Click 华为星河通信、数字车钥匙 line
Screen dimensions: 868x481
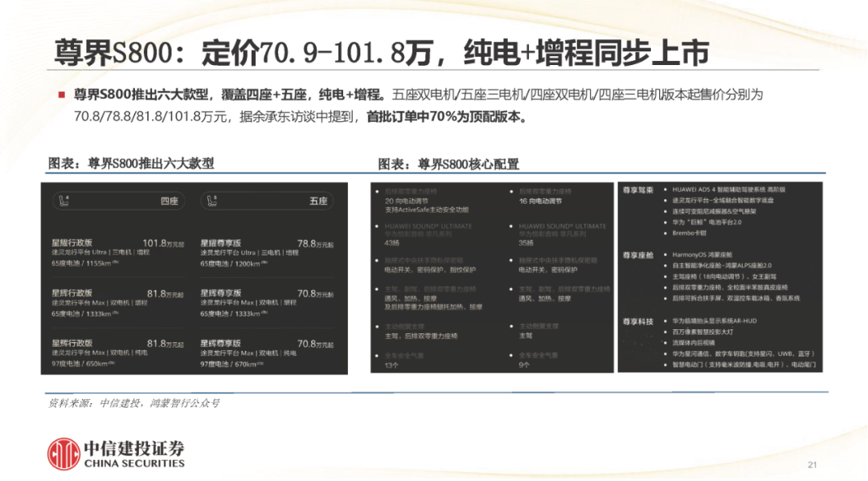[743, 354]
